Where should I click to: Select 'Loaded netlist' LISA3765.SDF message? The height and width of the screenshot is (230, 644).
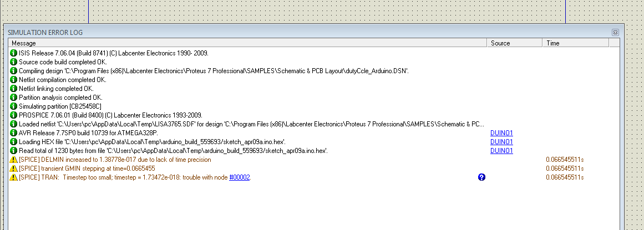tap(251, 124)
